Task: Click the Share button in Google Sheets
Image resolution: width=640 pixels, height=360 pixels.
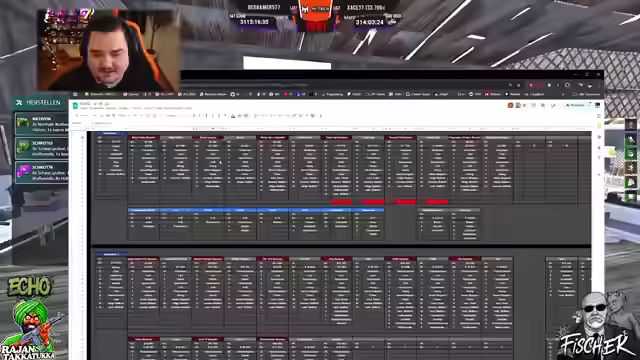Action: click(576, 105)
